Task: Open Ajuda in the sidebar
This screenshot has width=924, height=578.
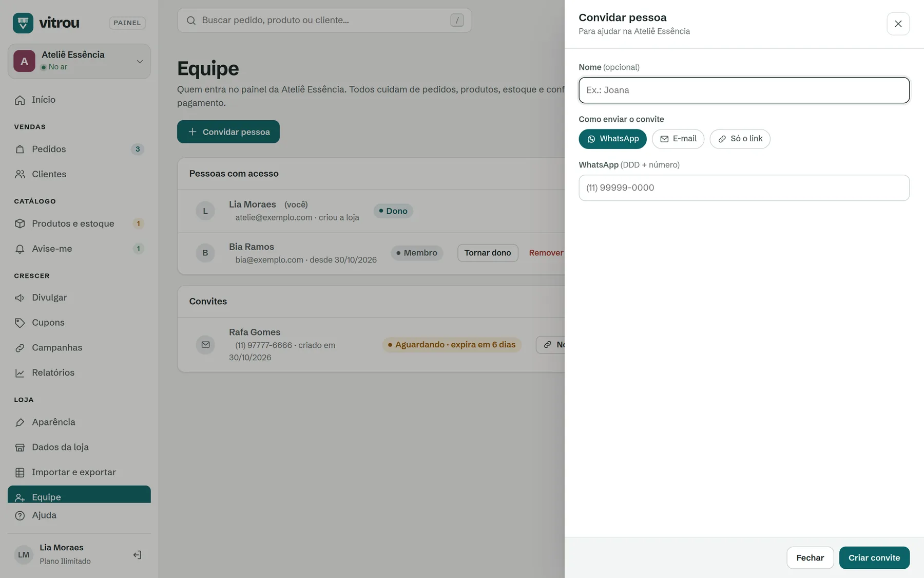Action: (x=79, y=515)
